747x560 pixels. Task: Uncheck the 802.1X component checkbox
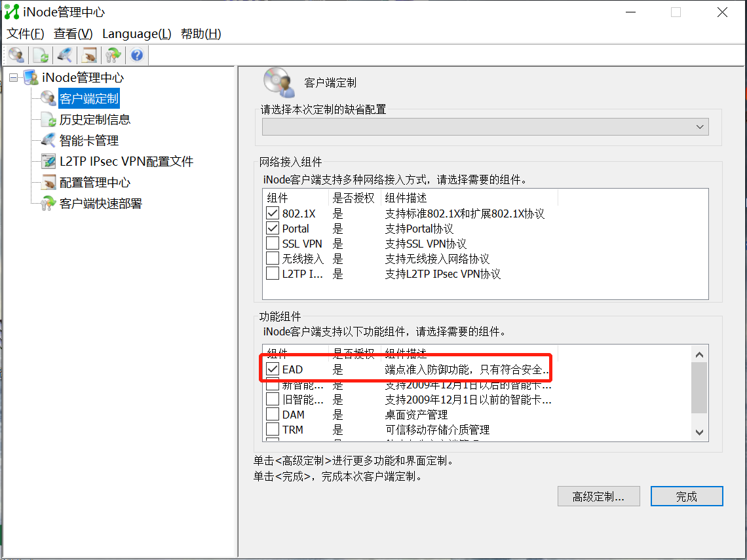pyautogui.click(x=273, y=213)
